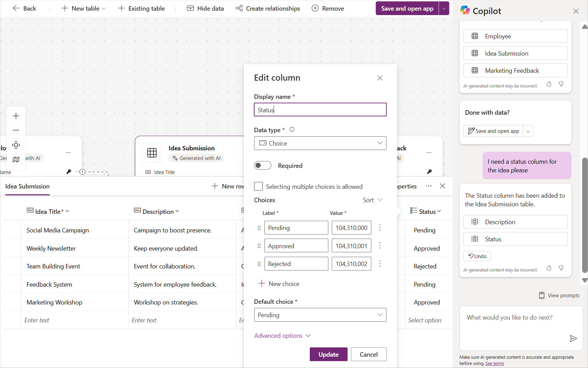Click the Social Media Campaign cell
The image size is (588, 368).
coord(75,230)
